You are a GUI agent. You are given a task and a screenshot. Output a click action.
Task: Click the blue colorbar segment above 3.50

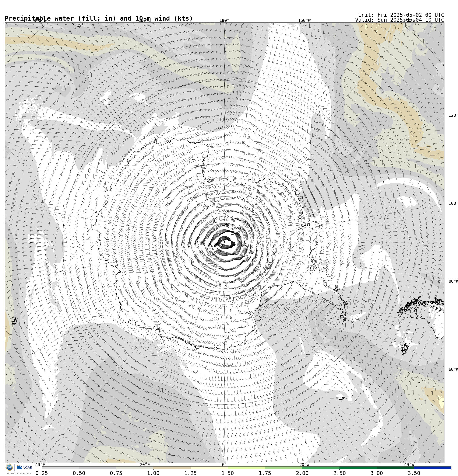[x=433, y=468]
